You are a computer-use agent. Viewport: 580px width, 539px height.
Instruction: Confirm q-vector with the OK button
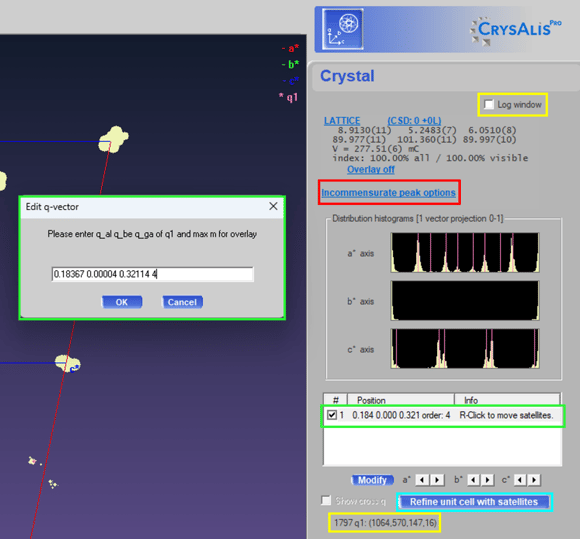pyautogui.click(x=122, y=302)
